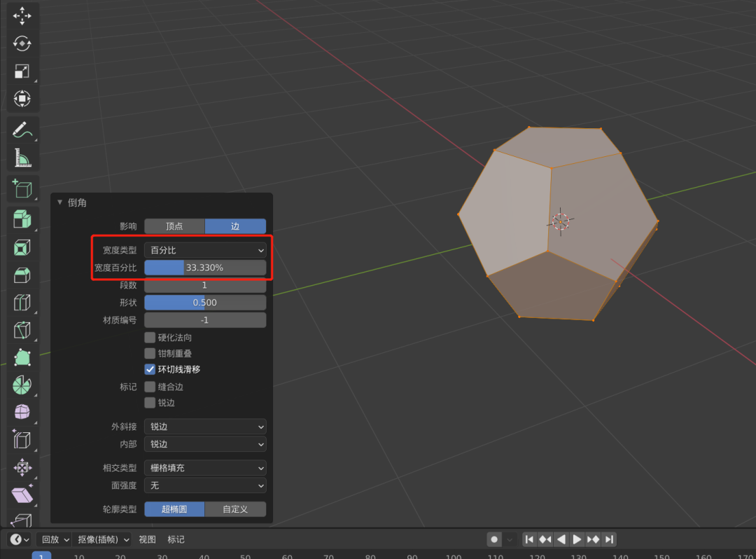Open the timeline editor type menu
This screenshot has height=559, width=756.
(20, 539)
